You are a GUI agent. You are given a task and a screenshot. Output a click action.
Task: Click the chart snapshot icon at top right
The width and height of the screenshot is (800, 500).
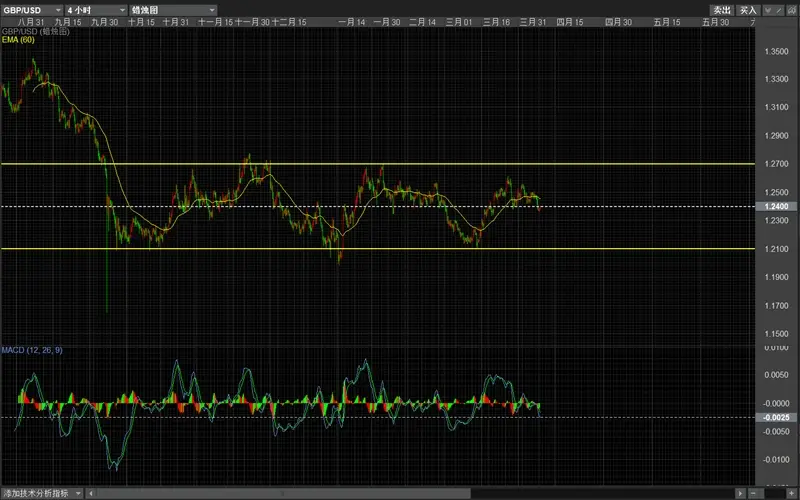point(791,10)
